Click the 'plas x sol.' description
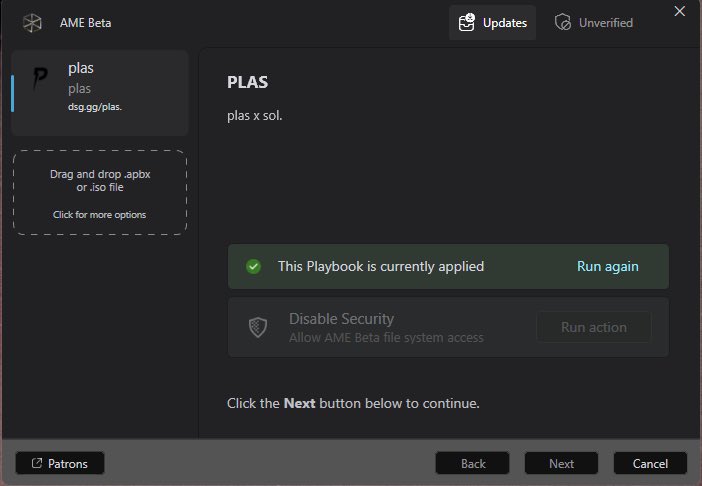This screenshot has width=702, height=486. 254,116
